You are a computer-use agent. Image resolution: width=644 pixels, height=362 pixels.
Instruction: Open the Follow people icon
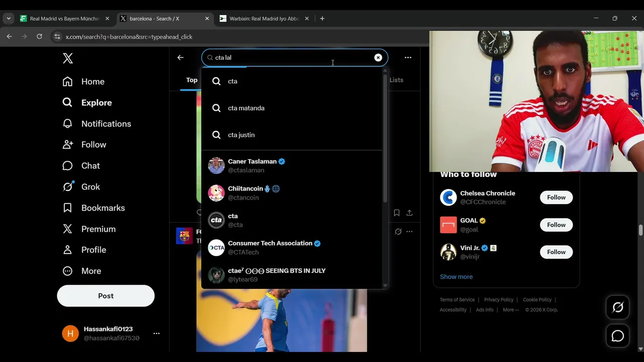[67, 144]
